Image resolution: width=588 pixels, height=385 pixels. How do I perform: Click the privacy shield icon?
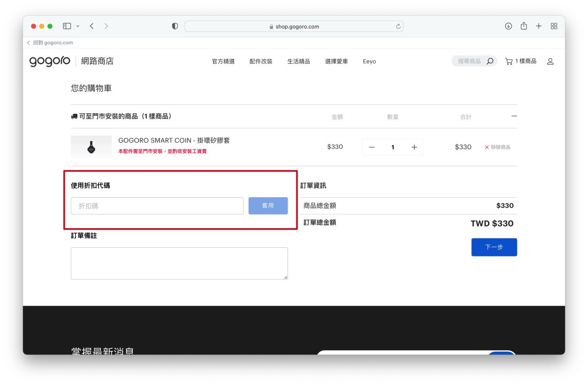[x=175, y=26]
